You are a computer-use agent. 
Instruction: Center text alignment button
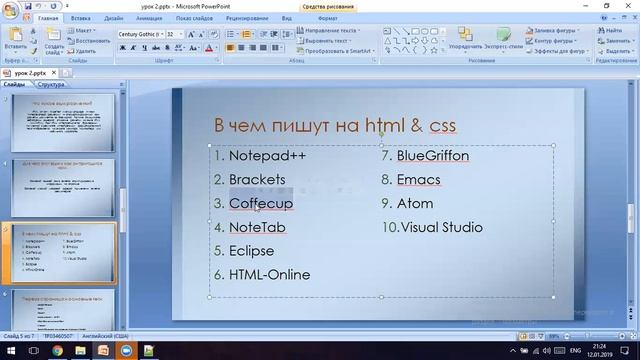point(242,48)
